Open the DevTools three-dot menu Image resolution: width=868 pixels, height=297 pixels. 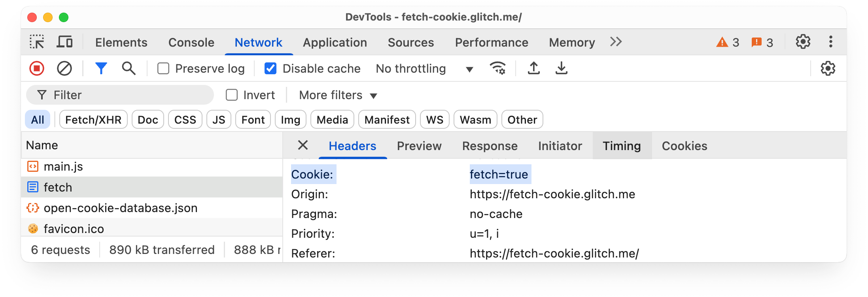[831, 42]
